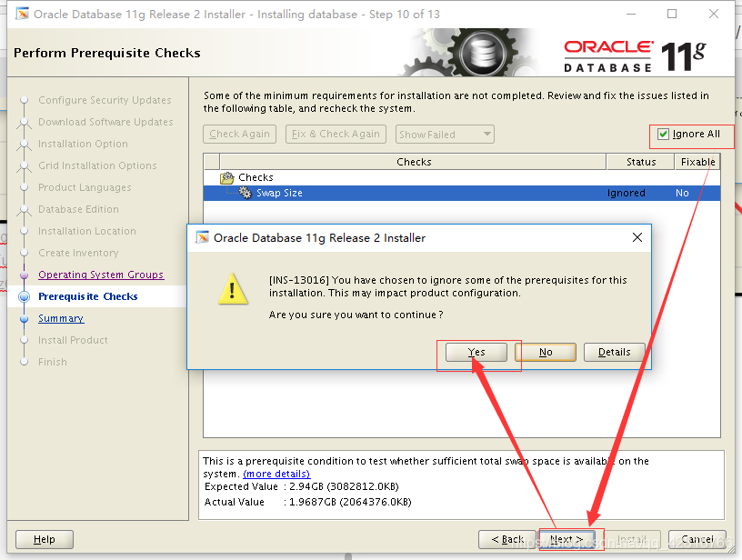Viewport: 742px width, 560px height.
Task: Click Fix & Check Again button
Action: 336,135
